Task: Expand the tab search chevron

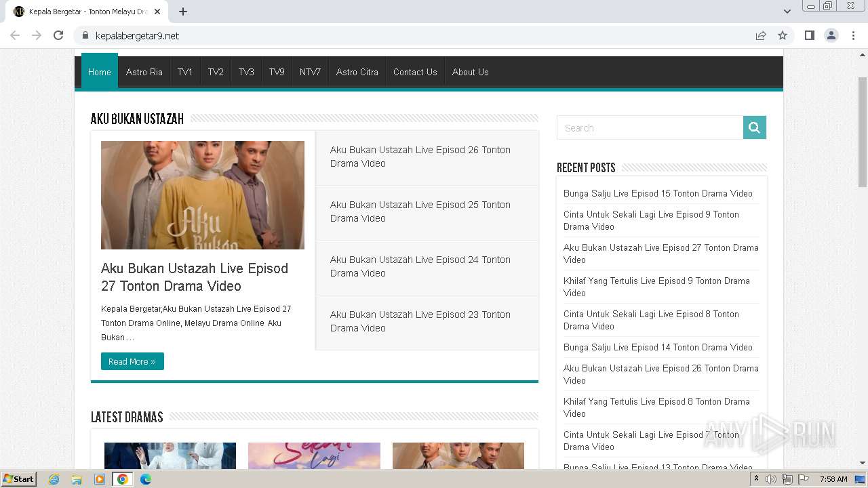Action: (787, 12)
